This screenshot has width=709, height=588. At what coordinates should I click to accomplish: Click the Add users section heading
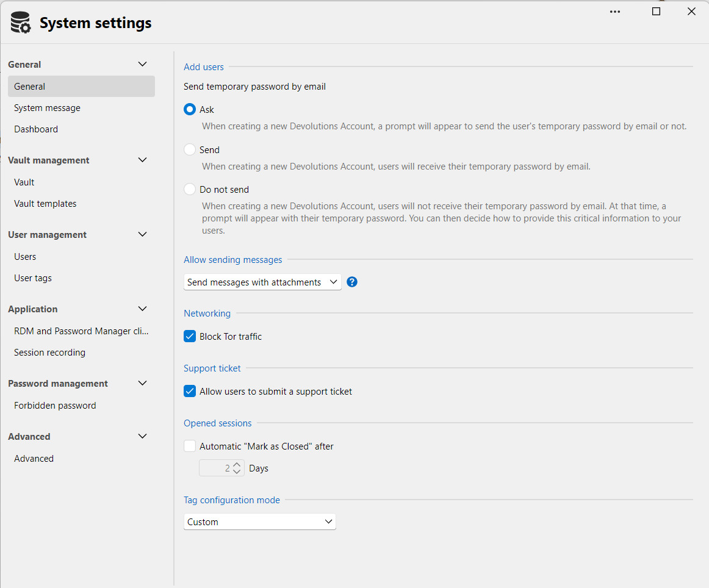click(x=203, y=67)
